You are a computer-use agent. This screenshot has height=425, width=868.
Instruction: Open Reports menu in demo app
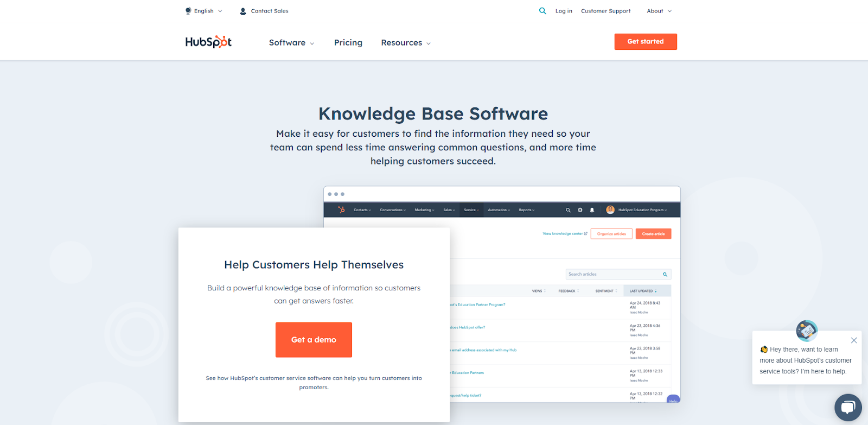click(527, 210)
